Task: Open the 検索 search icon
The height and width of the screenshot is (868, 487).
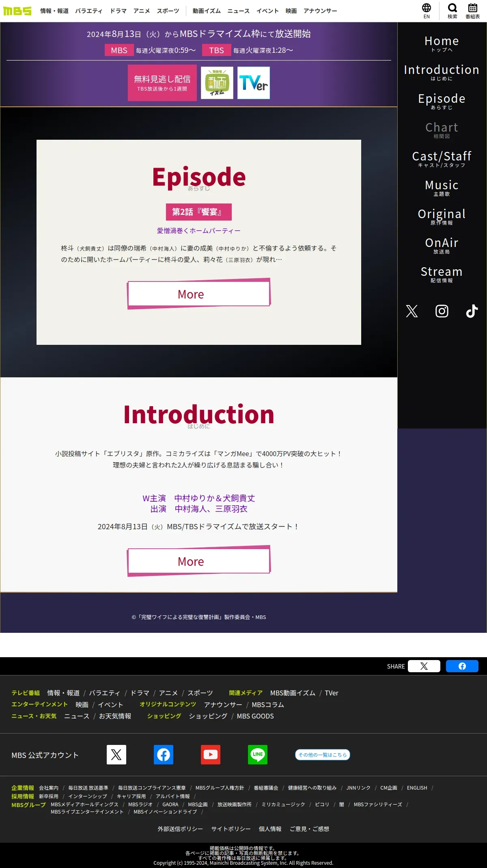Action: click(x=453, y=11)
